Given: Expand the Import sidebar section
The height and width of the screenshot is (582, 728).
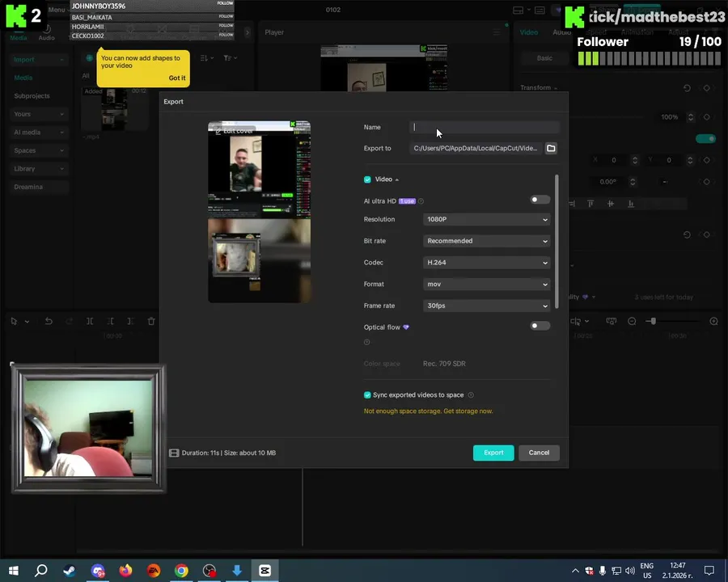Looking at the screenshot, I should tap(39, 59).
